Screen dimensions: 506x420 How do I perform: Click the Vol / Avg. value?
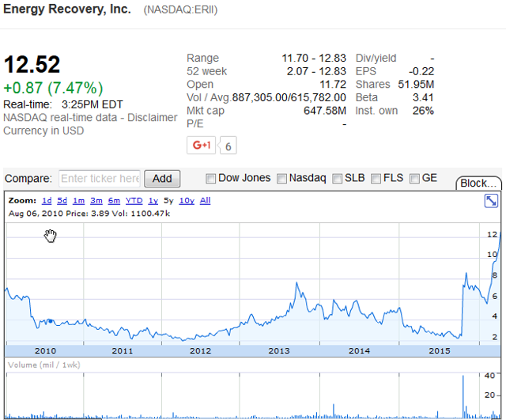[289, 97]
